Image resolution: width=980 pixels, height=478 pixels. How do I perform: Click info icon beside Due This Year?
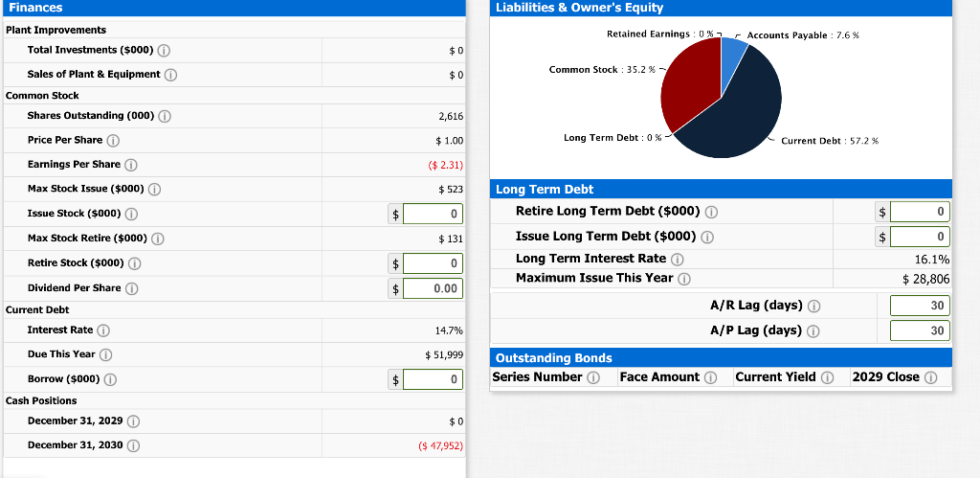[x=106, y=354]
